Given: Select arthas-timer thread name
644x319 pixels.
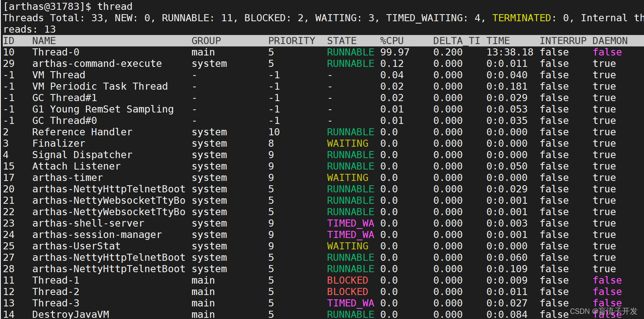Looking at the screenshot, I should [x=68, y=178].
